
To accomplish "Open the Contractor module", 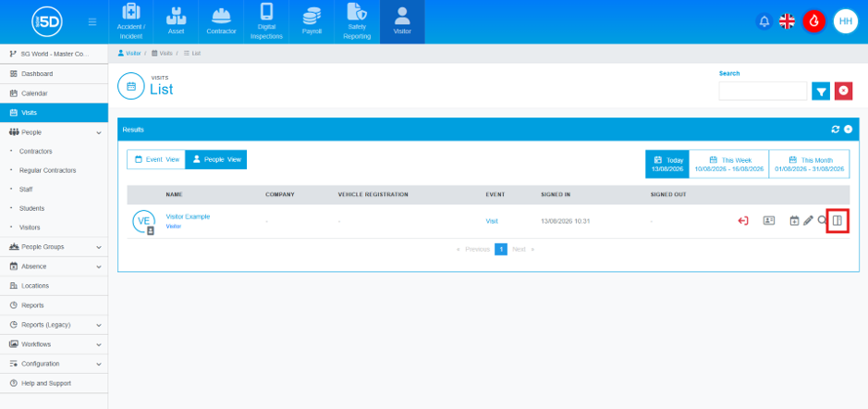I will [222, 21].
